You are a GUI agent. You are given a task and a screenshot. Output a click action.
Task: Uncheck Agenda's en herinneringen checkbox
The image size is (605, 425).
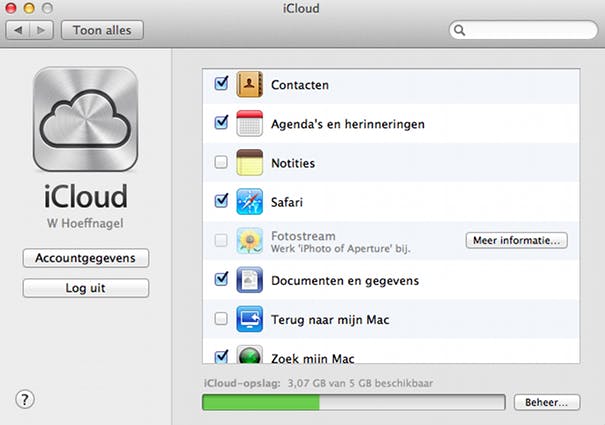tap(221, 122)
